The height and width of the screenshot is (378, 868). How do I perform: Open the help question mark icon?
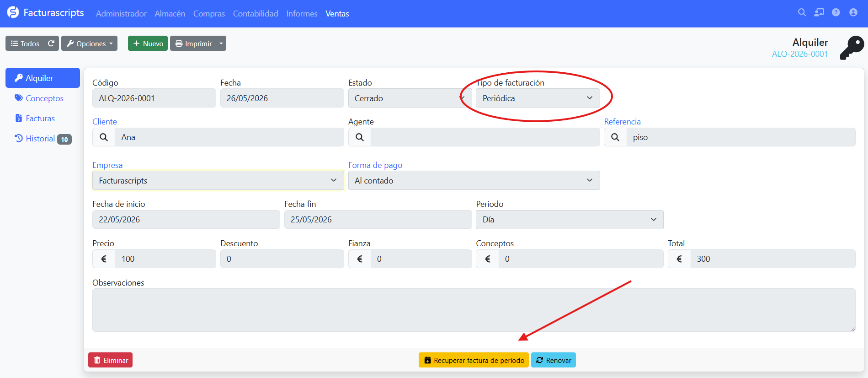(836, 13)
